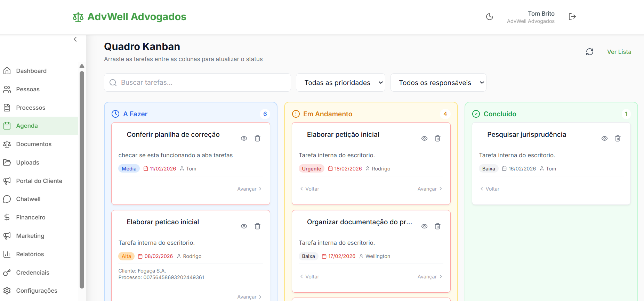Move the Urgente task back with Voltar
Viewport: 644px width, 301px height.
point(309,189)
